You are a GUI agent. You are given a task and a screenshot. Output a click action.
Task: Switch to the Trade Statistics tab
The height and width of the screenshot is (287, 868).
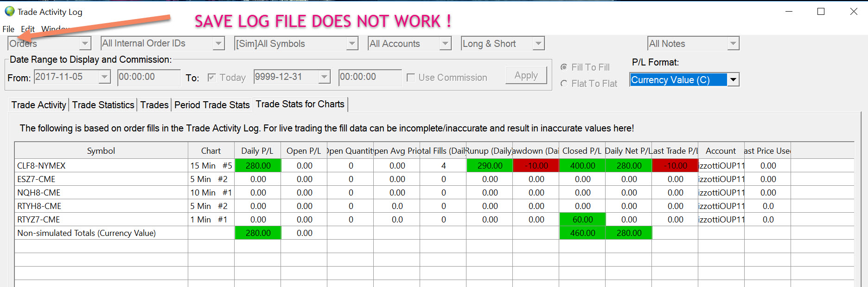pyautogui.click(x=103, y=105)
